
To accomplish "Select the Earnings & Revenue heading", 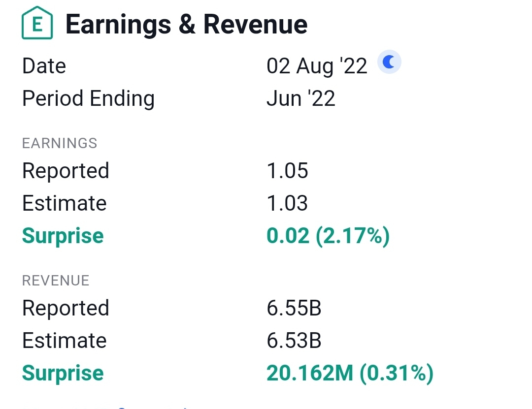I will 186,25.
